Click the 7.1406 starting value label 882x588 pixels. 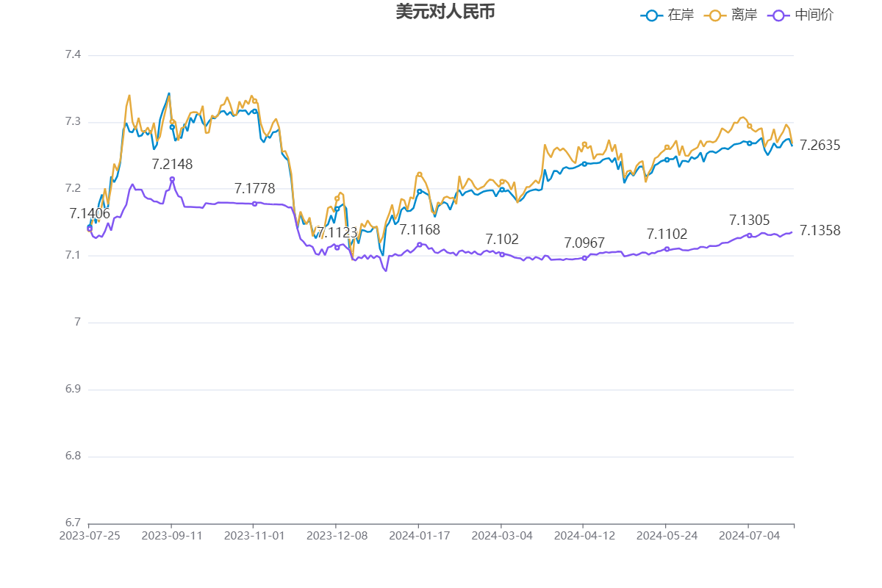coord(90,214)
